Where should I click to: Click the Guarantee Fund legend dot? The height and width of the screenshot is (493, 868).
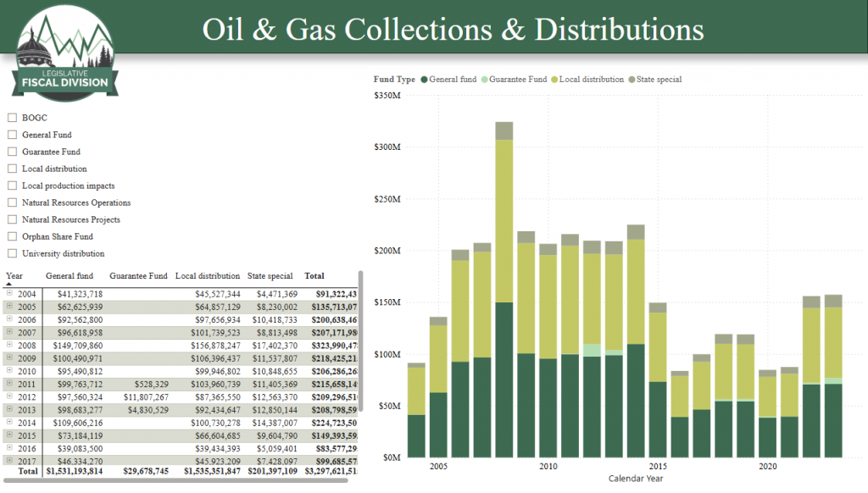point(485,80)
